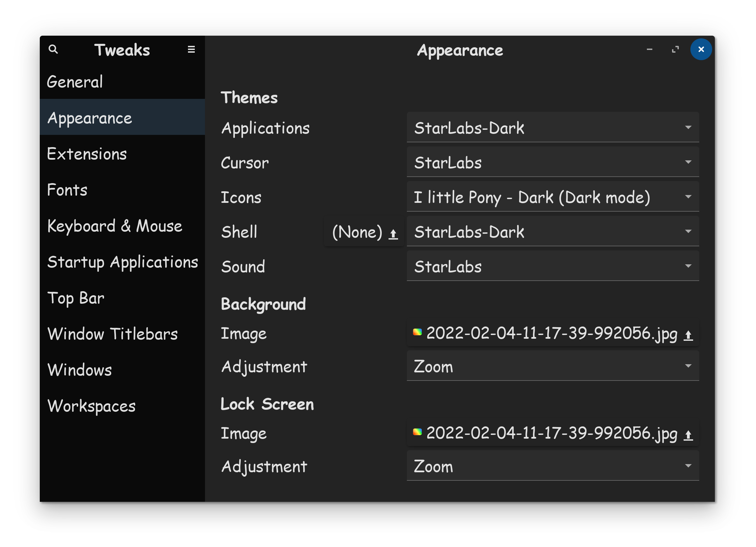756x547 pixels.
Task: Select General in sidebar
Action: tap(122, 82)
